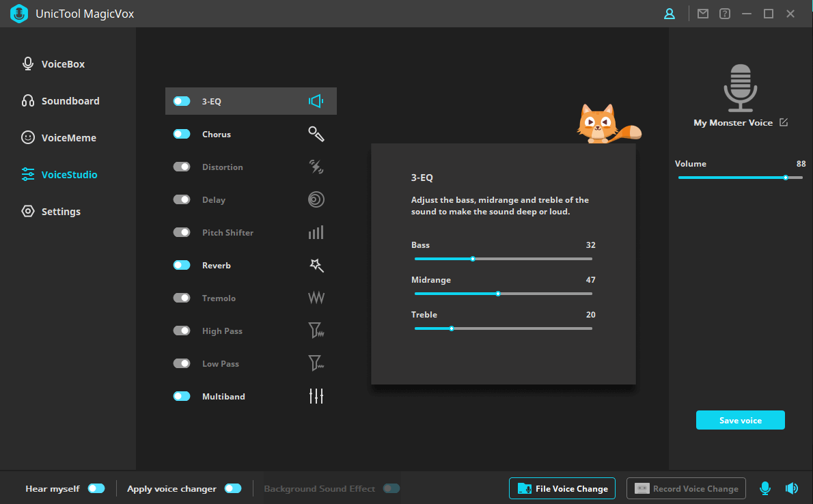
Task: Click the user account profile icon
Action: click(x=670, y=14)
